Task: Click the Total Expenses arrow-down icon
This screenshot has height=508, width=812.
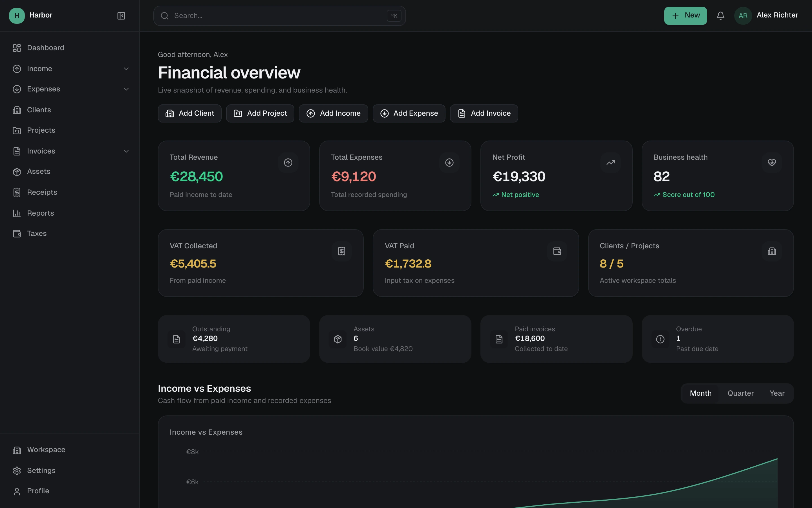Action: (449, 163)
